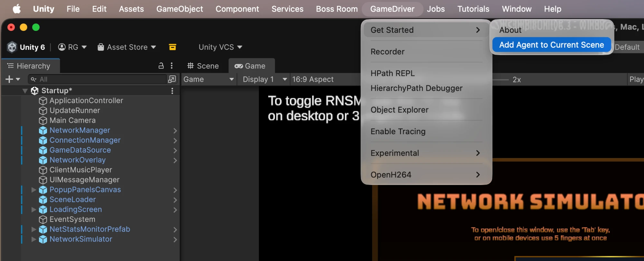Viewport: 644px width, 261px height.
Task: Open the Asset Store dropdown
Action: pos(127,47)
